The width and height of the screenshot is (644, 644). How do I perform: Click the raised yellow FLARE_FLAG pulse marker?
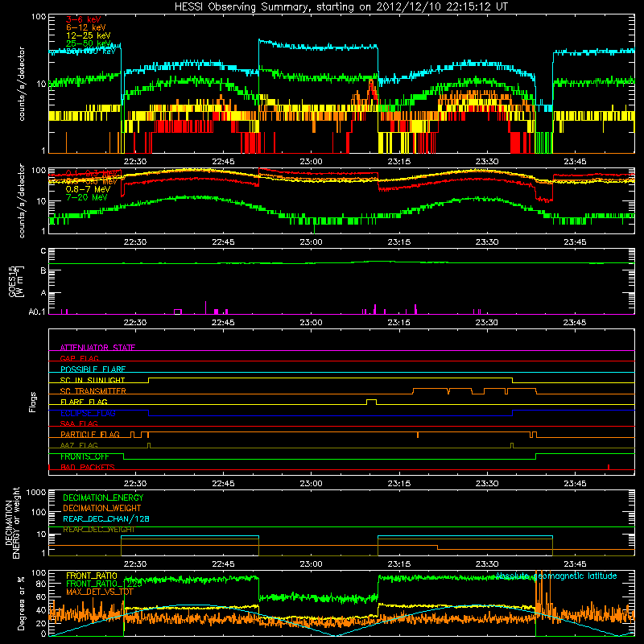pos(371,402)
